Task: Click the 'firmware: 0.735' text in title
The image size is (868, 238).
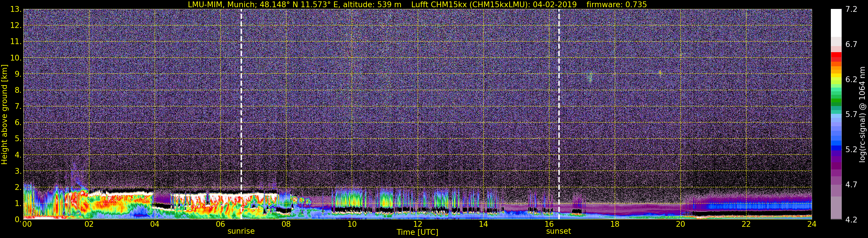Action: point(617,4)
